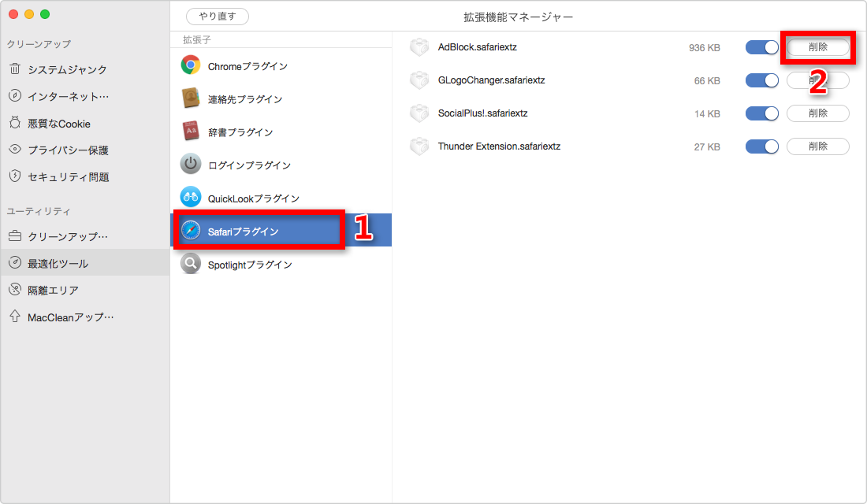This screenshot has width=867, height=504.
Task: Click the login power icon
Action: tap(191, 164)
